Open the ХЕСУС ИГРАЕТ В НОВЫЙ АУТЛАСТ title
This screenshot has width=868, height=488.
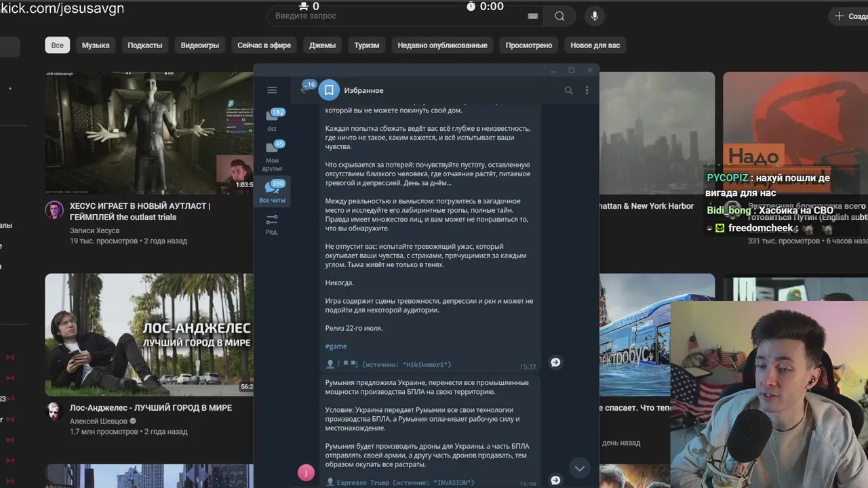tap(140, 211)
